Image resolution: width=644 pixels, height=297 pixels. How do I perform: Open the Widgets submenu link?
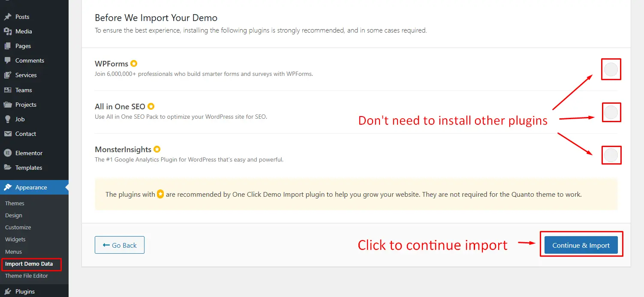pos(15,239)
